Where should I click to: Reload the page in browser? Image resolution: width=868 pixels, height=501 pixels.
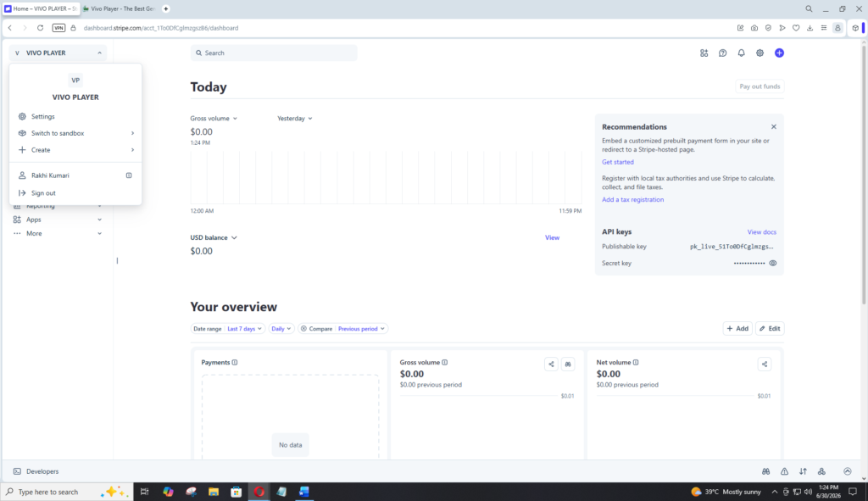pyautogui.click(x=40, y=28)
